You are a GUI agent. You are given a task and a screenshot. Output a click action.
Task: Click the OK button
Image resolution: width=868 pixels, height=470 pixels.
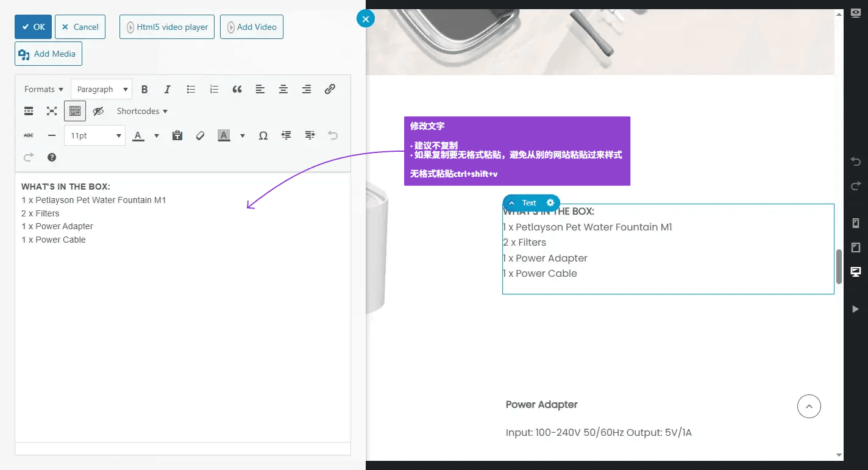coord(34,27)
